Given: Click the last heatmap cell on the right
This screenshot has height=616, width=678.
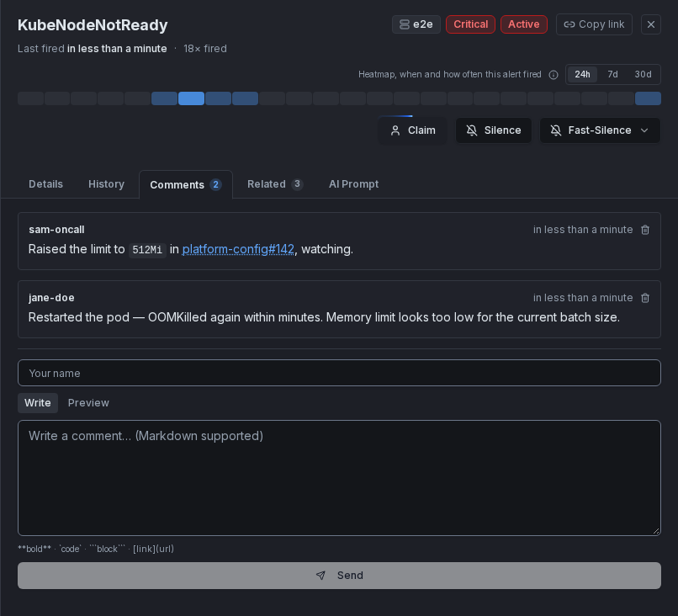Looking at the screenshot, I should tap(648, 98).
